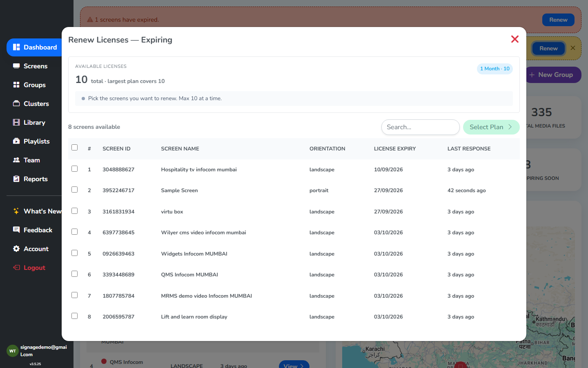Click the Screen ID 3952246717 cell

click(118, 191)
